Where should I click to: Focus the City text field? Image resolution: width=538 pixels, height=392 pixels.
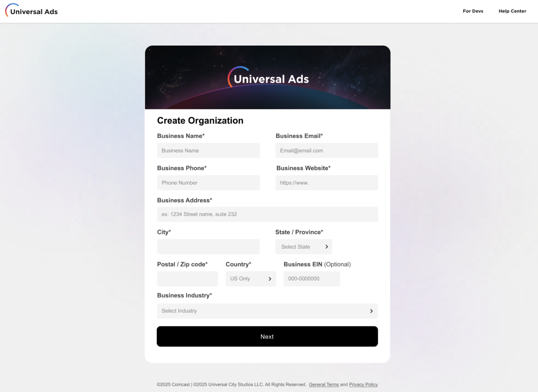click(208, 247)
